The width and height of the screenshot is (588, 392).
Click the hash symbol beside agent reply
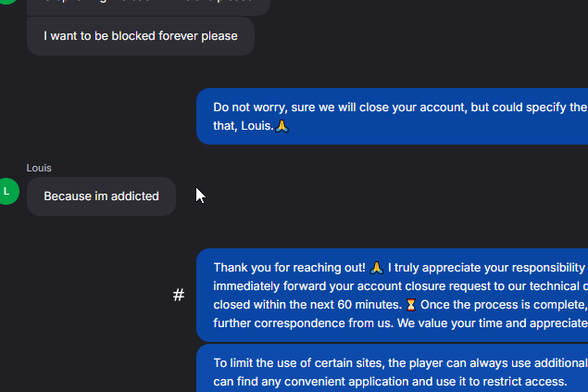[179, 296]
